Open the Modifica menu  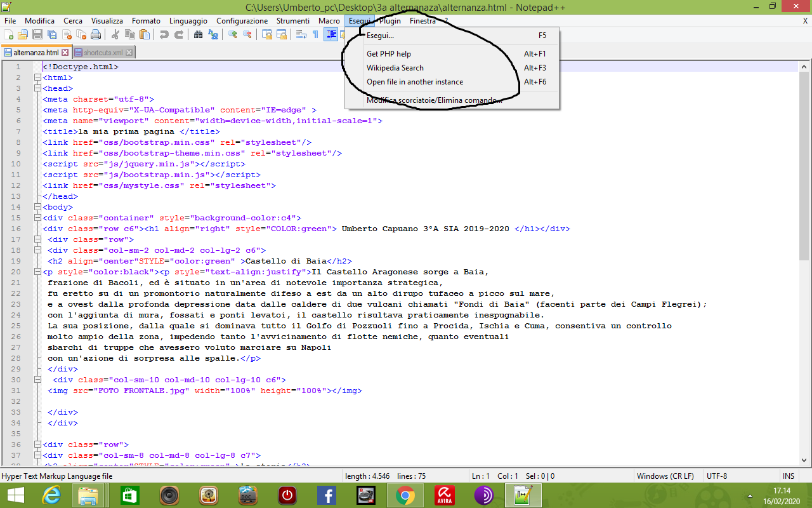pos(39,21)
